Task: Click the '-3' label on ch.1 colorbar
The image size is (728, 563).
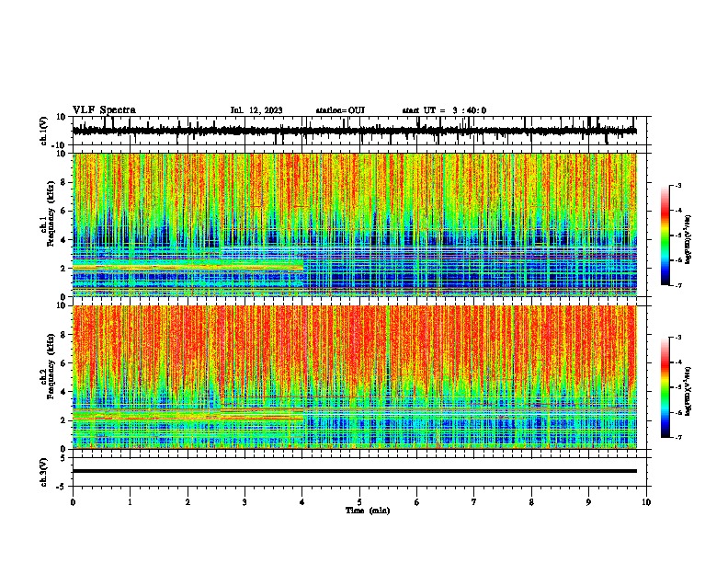Action: pos(677,186)
